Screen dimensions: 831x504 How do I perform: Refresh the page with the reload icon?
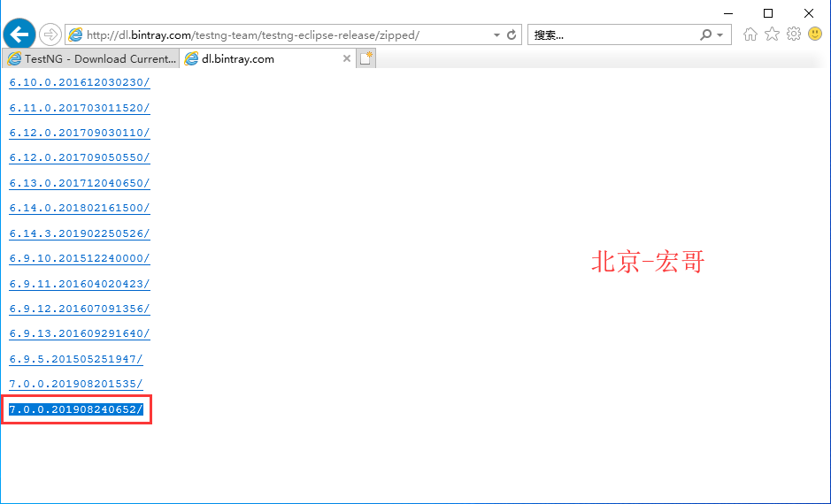[512, 35]
